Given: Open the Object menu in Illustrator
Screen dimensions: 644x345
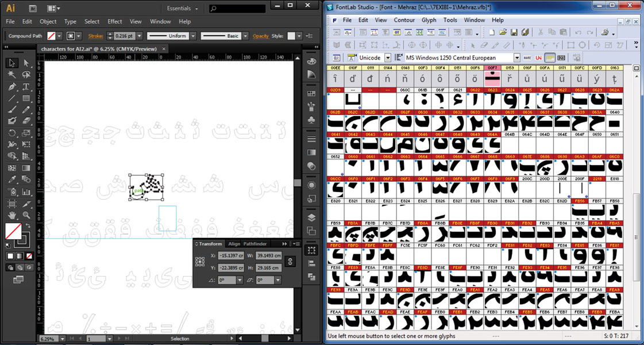Looking at the screenshot, I should [48, 21].
